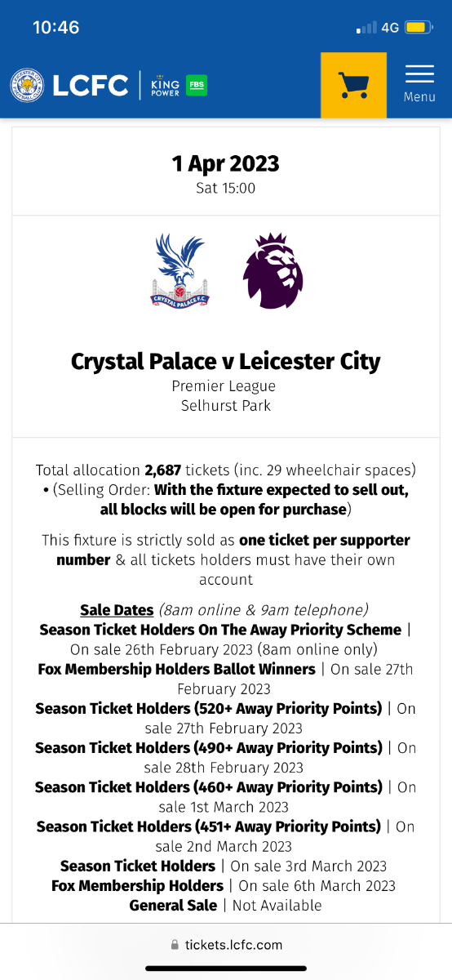Tap the LCFC header text logo
452x980 pixels.
[91, 86]
